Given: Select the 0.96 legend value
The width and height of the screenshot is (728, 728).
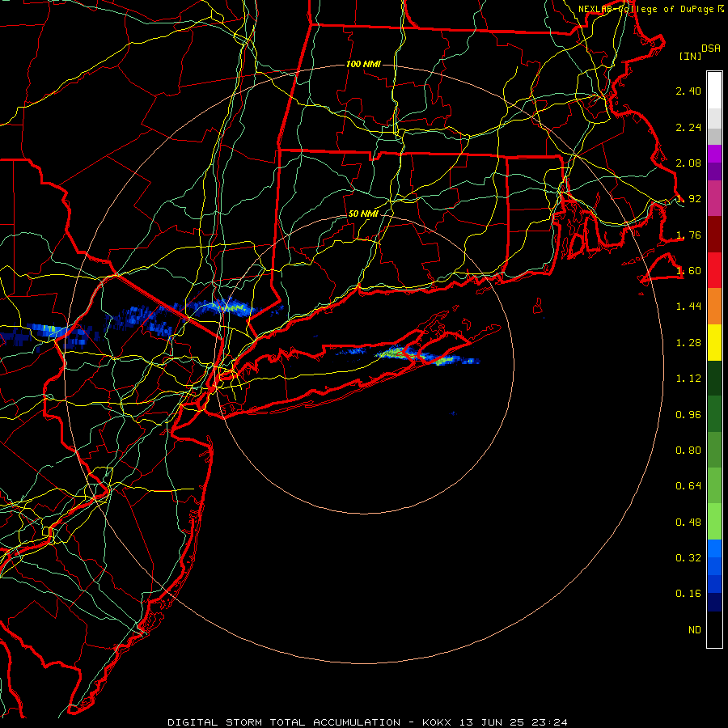Looking at the screenshot, I should coord(688,415).
